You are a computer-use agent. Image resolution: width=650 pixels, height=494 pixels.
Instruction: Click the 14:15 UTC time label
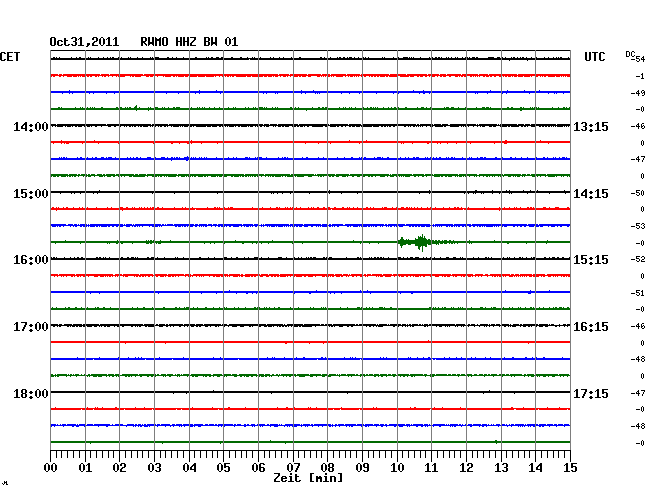point(591,194)
